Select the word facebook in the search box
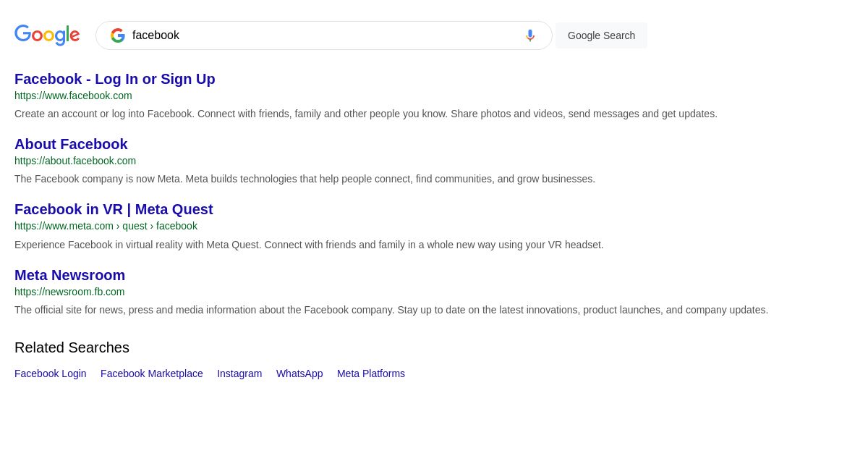 tap(156, 35)
